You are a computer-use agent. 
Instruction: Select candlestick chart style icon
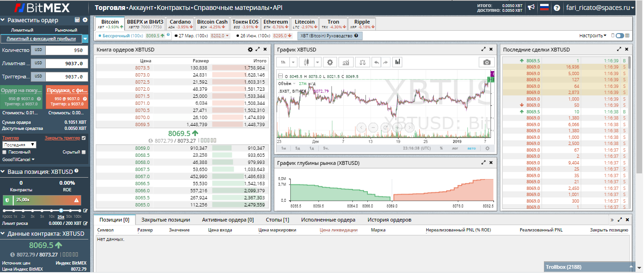tap(306, 62)
